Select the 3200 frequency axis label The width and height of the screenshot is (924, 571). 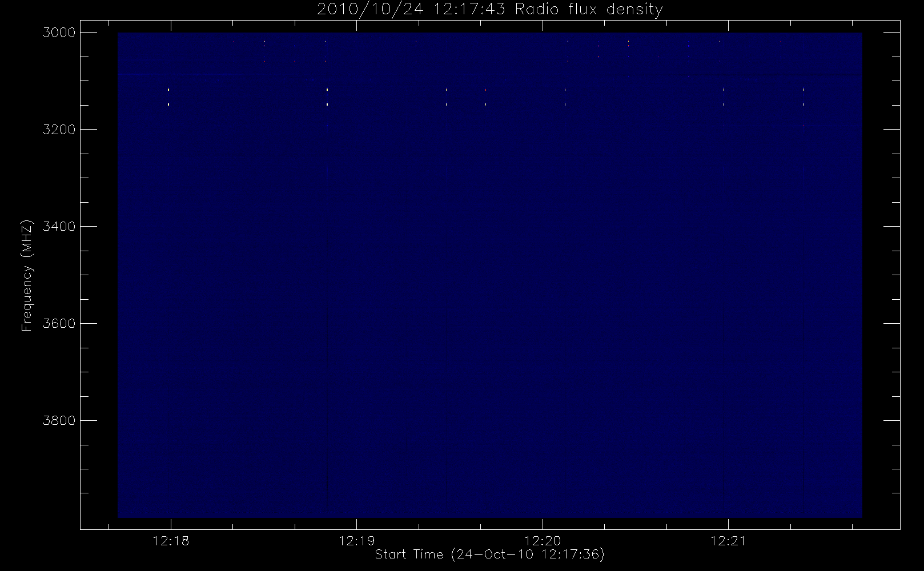tap(59, 130)
